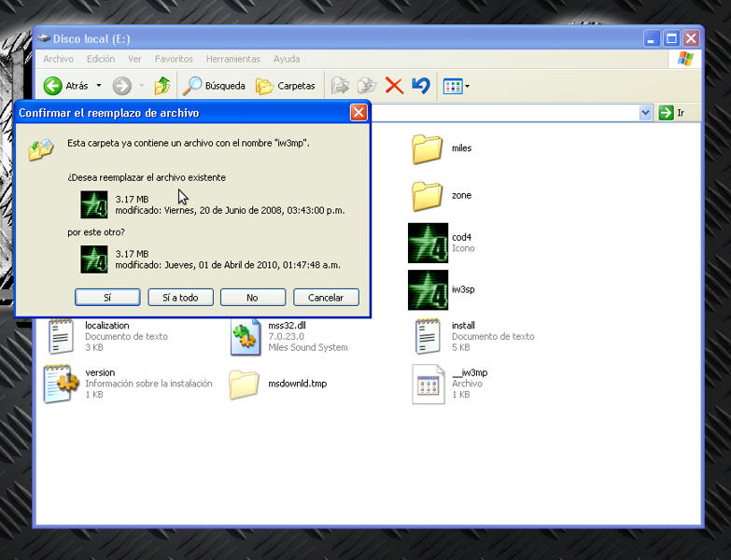Click the 'install' file name
This screenshot has height=560, width=731.
click(463, 325)
